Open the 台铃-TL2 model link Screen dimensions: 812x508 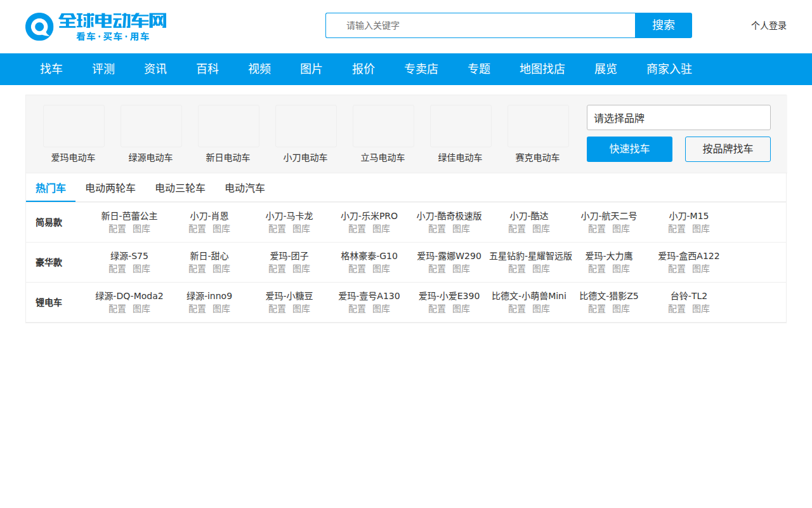(689, 296)
